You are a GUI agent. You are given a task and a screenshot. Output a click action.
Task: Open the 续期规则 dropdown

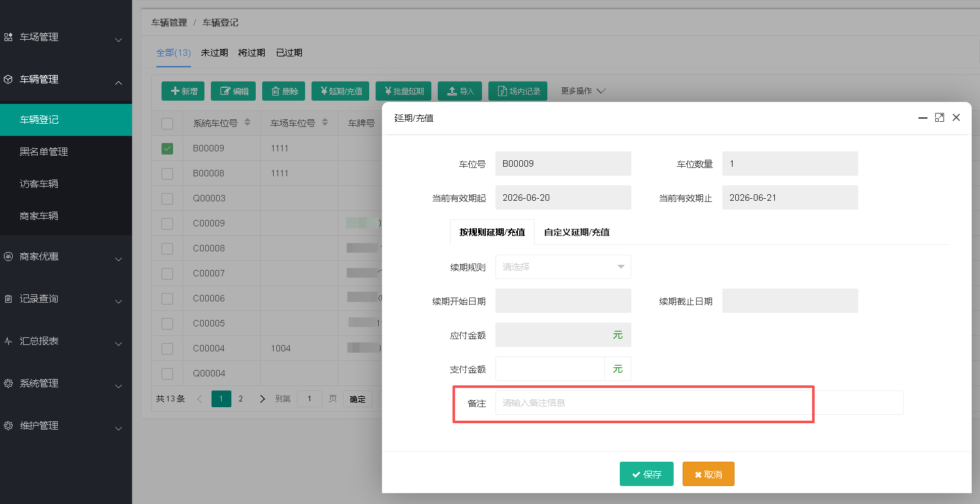[563, 267]
